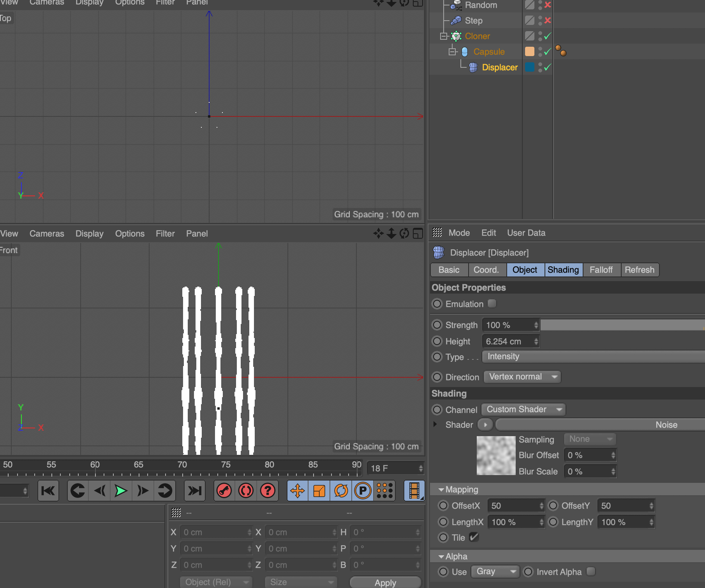Select the Cloner object icon in Object Manager

click(x=456, y=36)
